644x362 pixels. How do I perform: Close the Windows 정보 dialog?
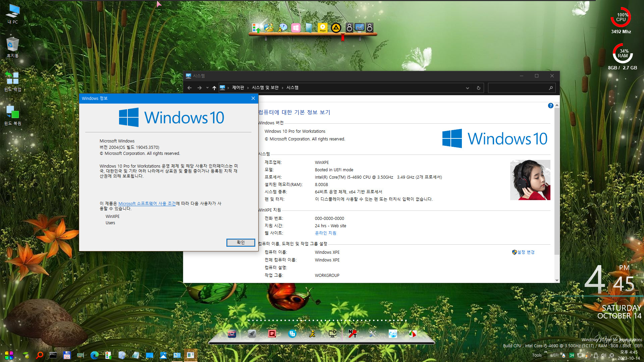(x=253, y=98)
